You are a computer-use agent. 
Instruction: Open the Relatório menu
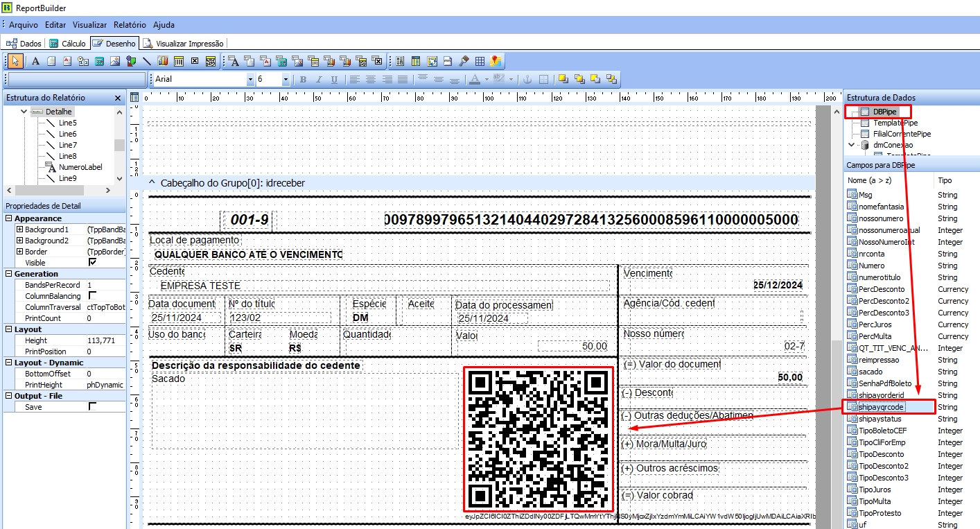click(x=130, y=24)
